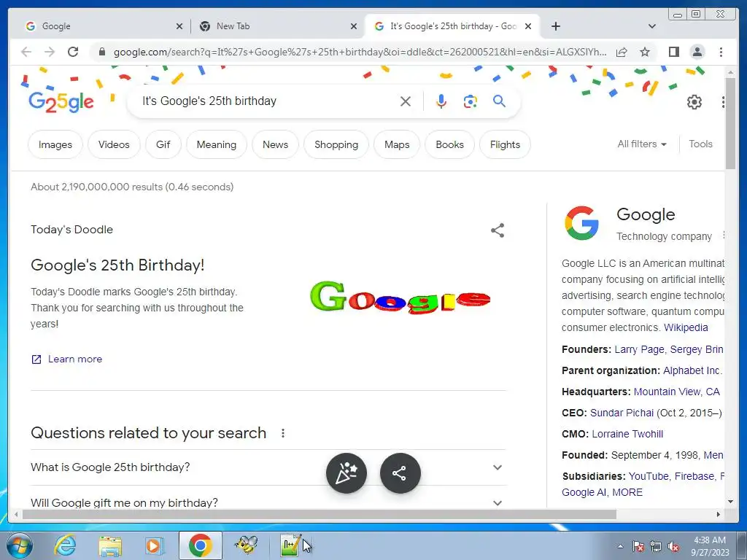Click the address bar URL
Image resolution: width=747 pixels, height=560 pixels.
[360, 52]
